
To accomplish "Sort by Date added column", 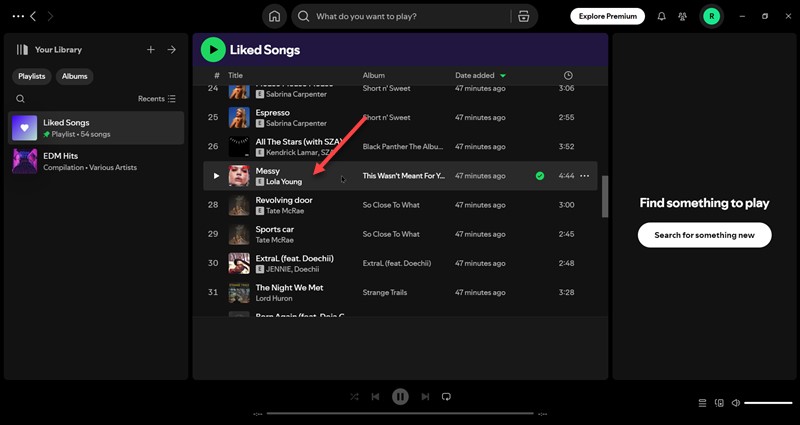I will pyautogui.click(x=480, y=76).
